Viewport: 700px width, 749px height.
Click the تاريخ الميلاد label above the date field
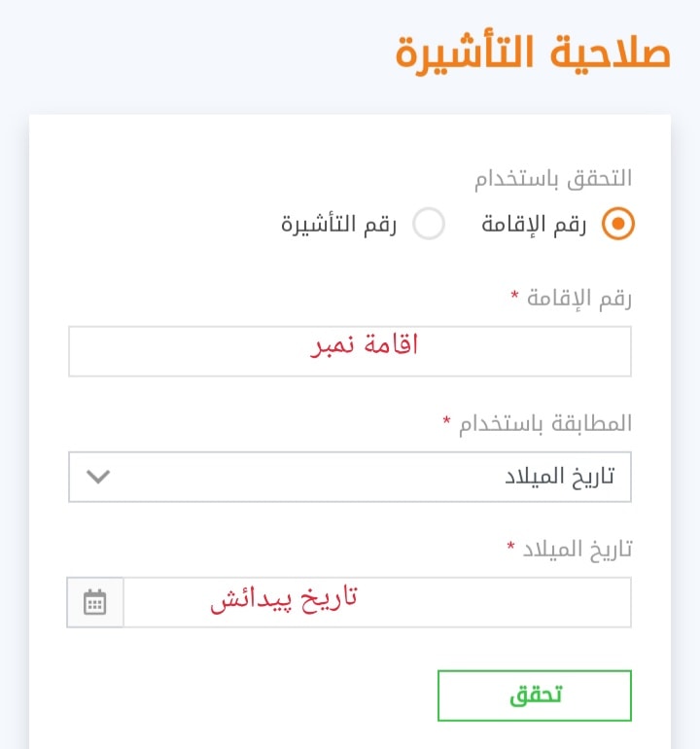[577, 550]
